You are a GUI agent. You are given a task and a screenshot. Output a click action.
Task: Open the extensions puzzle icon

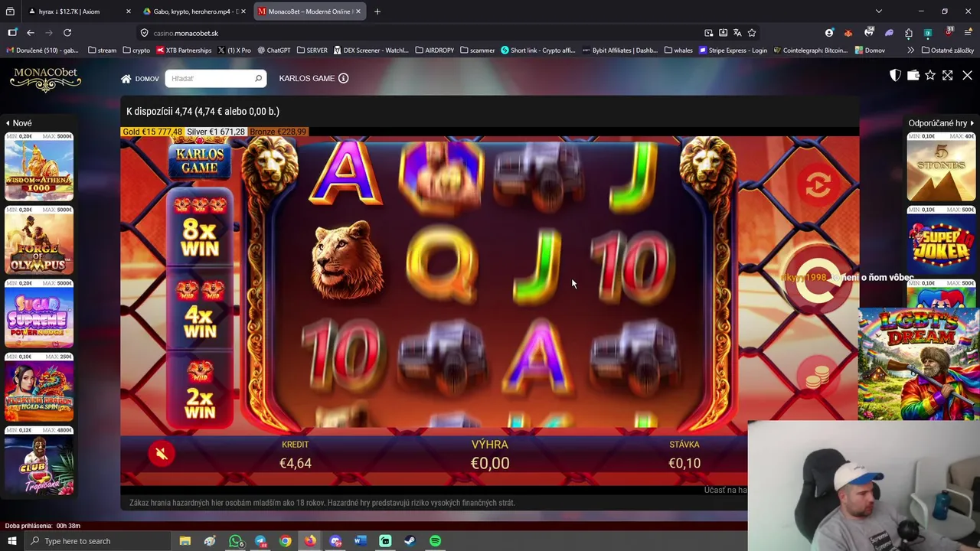[909, 33]
